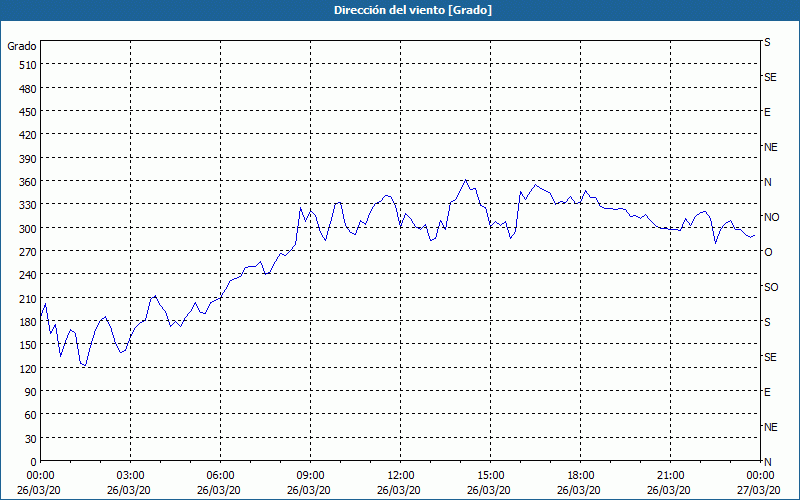The image size is (800, 500).
Task: Click the title 'Dirección del viento [Grado]'
Action: tap(413, 10)
